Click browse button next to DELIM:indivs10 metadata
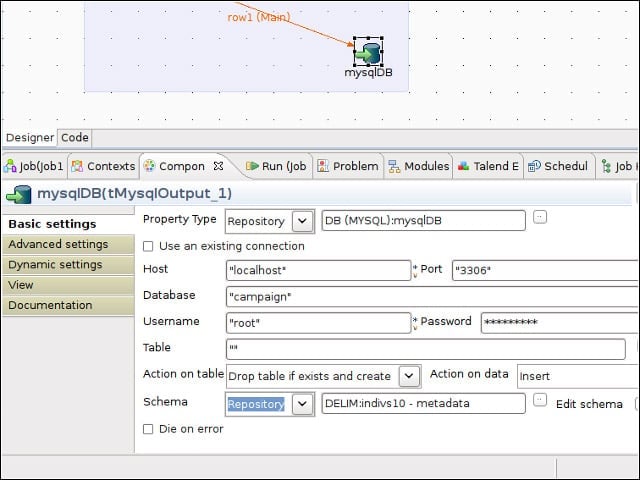 point(540,400)
